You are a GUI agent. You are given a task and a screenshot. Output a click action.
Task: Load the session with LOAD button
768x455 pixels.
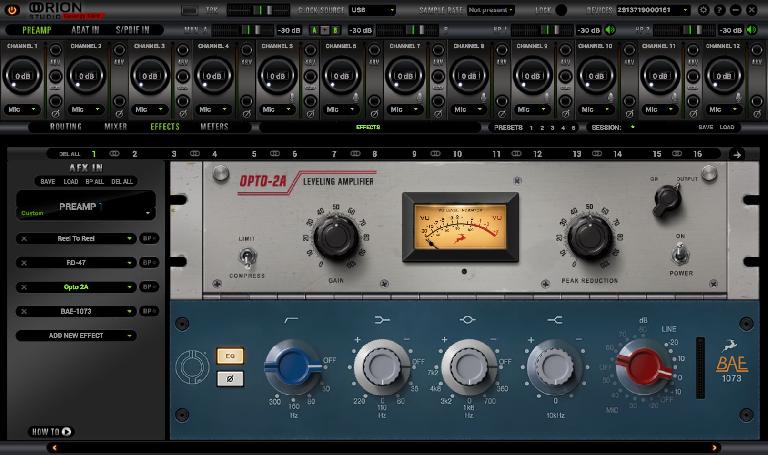click(727, 127)
